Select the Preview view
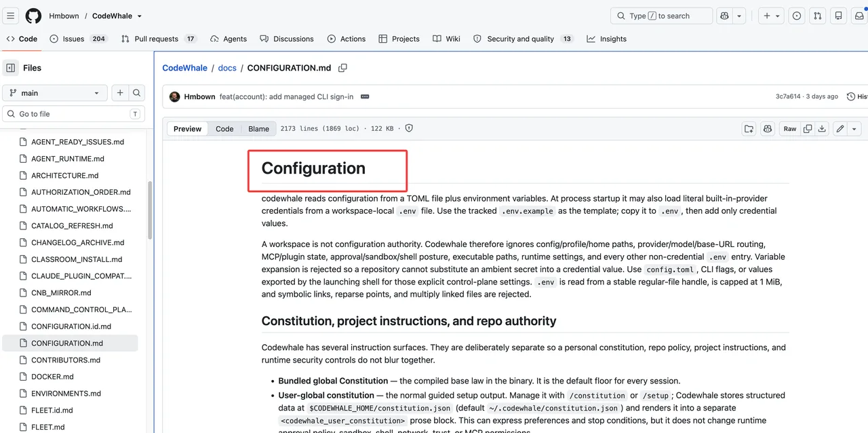The height and width of the screenshot is (433, 868). tap(187, 128)
